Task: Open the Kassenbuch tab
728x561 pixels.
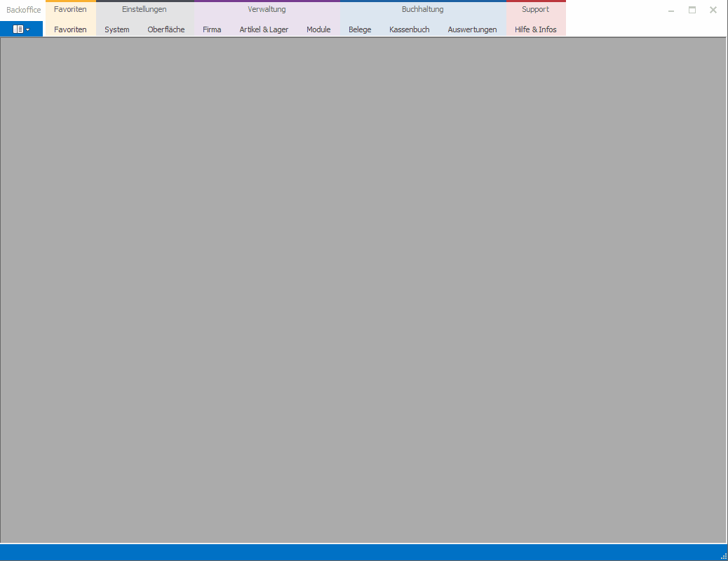Action: (x=410, y=29)
